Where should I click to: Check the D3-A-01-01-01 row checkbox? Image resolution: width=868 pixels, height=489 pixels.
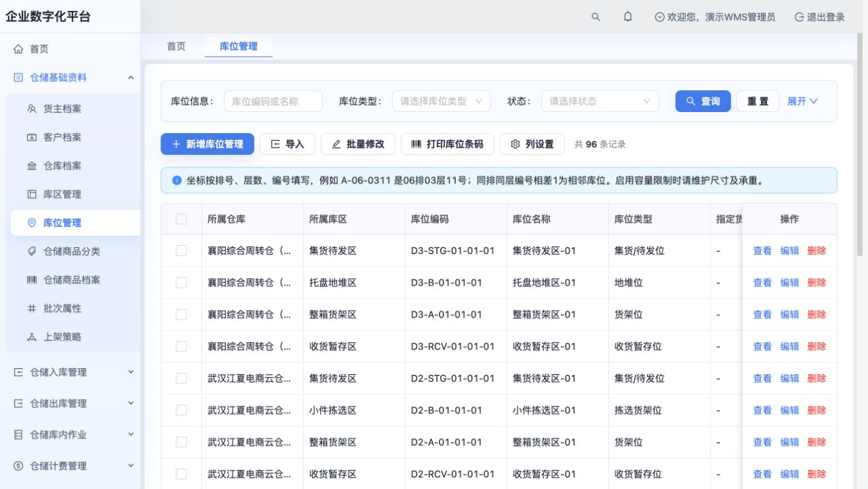181,315
